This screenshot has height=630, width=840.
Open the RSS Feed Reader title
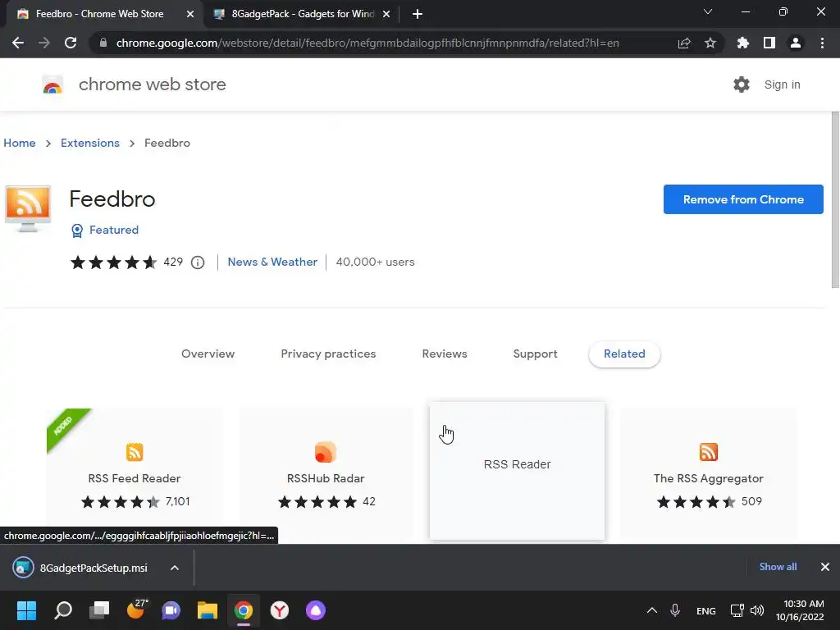coord(135,478)
